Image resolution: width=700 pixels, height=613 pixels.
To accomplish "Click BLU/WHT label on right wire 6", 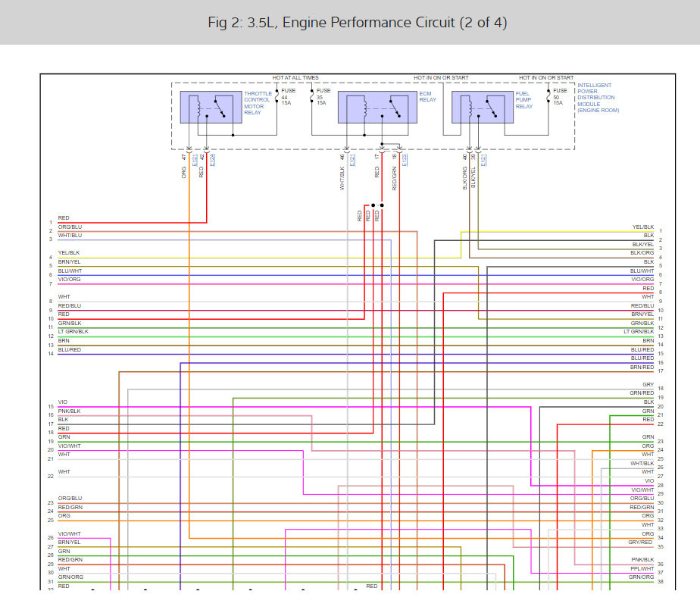I will point(642,271).
